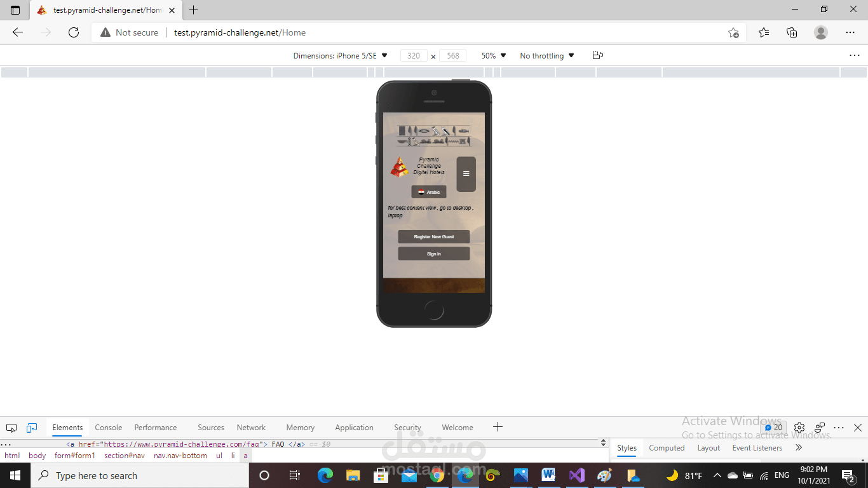Close the pyramid-challenge tab

click(172, 10)
